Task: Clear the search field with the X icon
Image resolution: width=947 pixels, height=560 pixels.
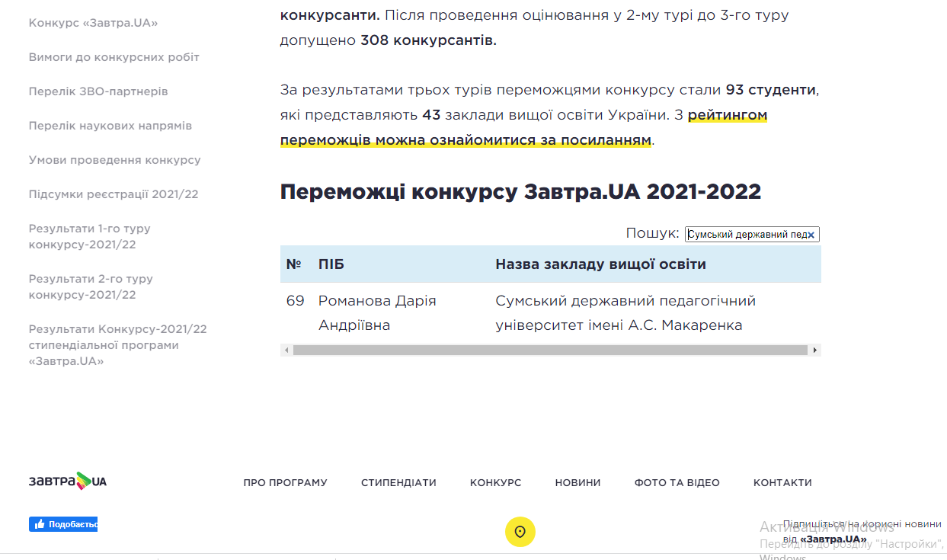Action: pos(811,235)
